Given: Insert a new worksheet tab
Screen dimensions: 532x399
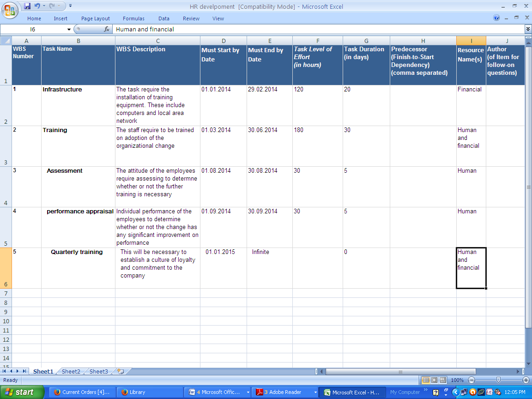Looking at the screenshot, I should point(121,371).
